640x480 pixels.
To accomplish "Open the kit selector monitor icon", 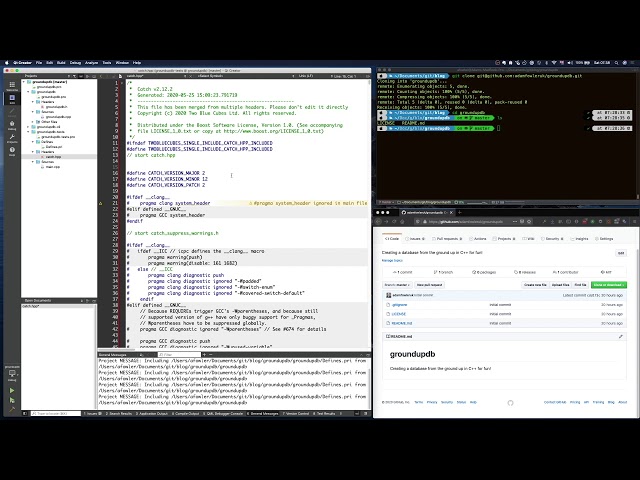I will coord(12,374).
